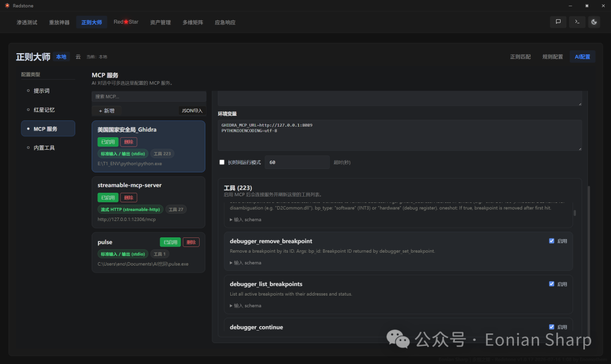611x364 pixels.
Task: Expand 输入 schema of the set-breakpoint tool
Action: 246,219
